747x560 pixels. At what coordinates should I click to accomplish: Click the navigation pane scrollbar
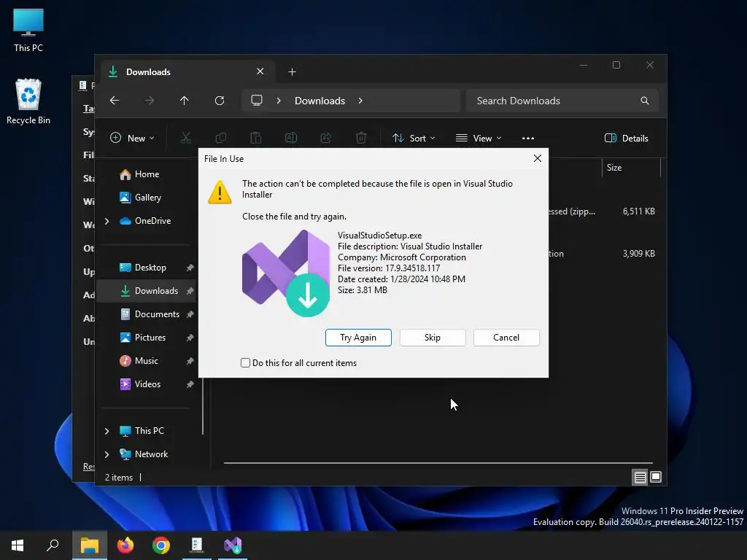203,405
